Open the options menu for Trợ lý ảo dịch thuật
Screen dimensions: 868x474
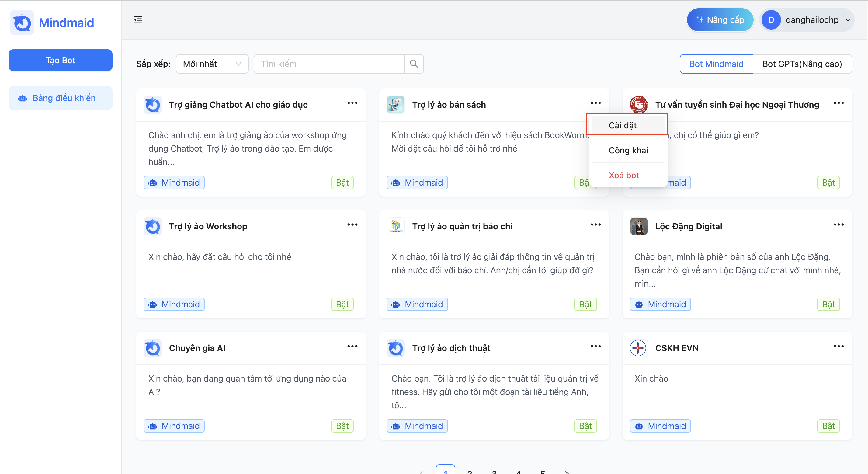(x=595, y=346)
